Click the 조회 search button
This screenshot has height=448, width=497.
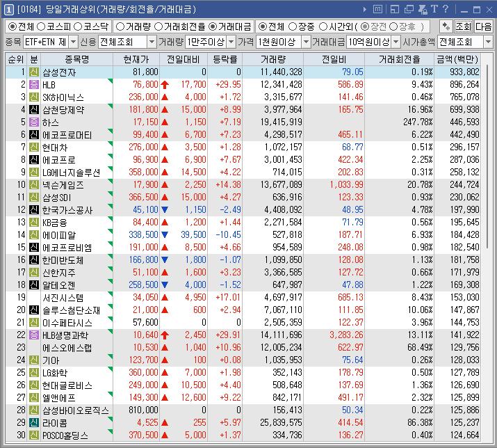463,26
